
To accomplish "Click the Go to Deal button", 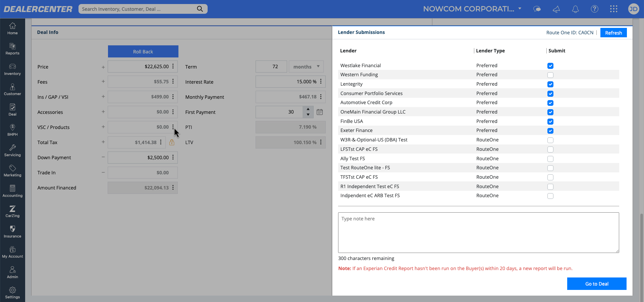I will point(597,284).
